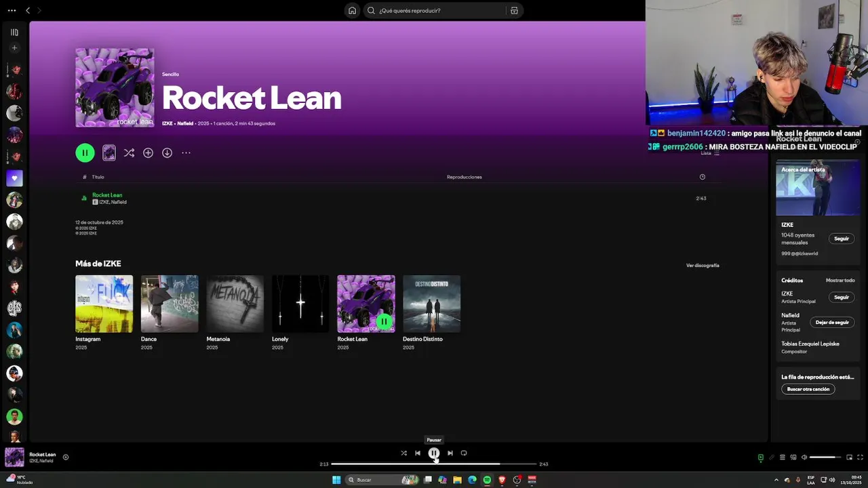Open File Explorer from the taskbar
Screen dimensions: 868x488
click(x=458, y=480)
